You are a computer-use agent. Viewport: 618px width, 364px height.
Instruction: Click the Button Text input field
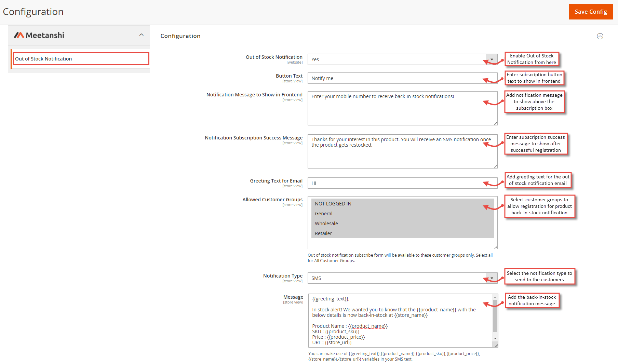402,78
